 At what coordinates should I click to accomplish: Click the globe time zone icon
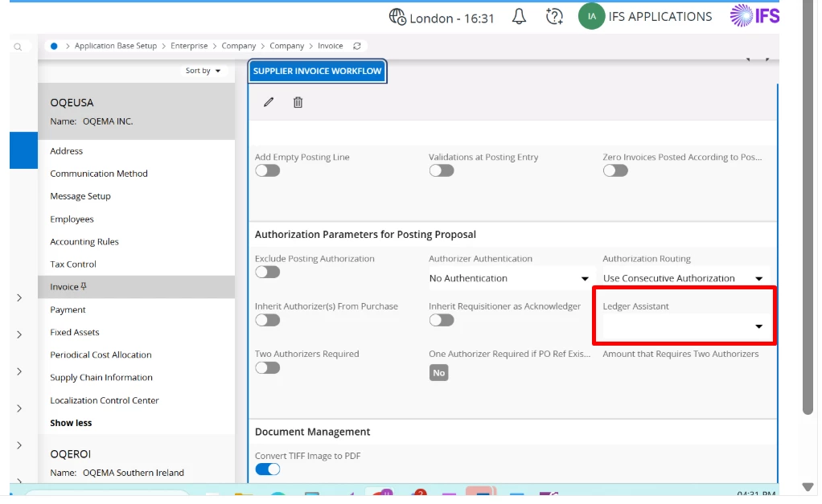pyautogui.click(x=397, y=17)
